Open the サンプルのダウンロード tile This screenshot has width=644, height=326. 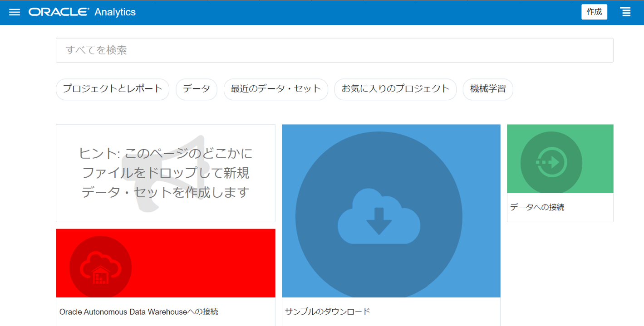tap(326, 311)
